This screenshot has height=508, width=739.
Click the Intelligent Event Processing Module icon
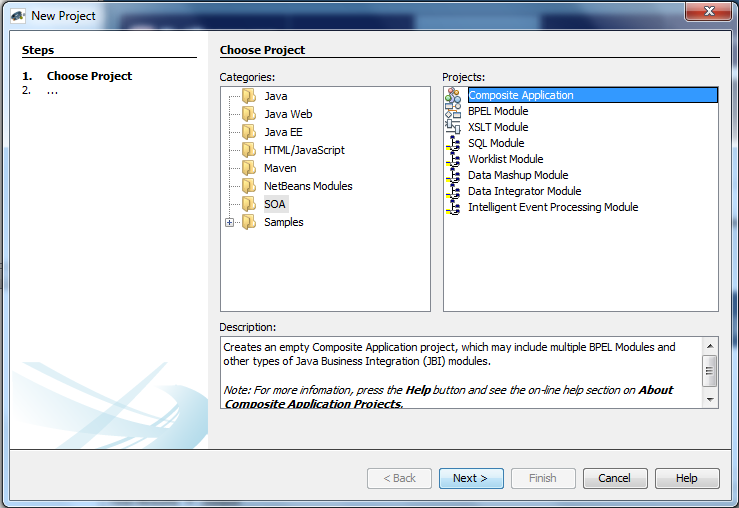453,207
